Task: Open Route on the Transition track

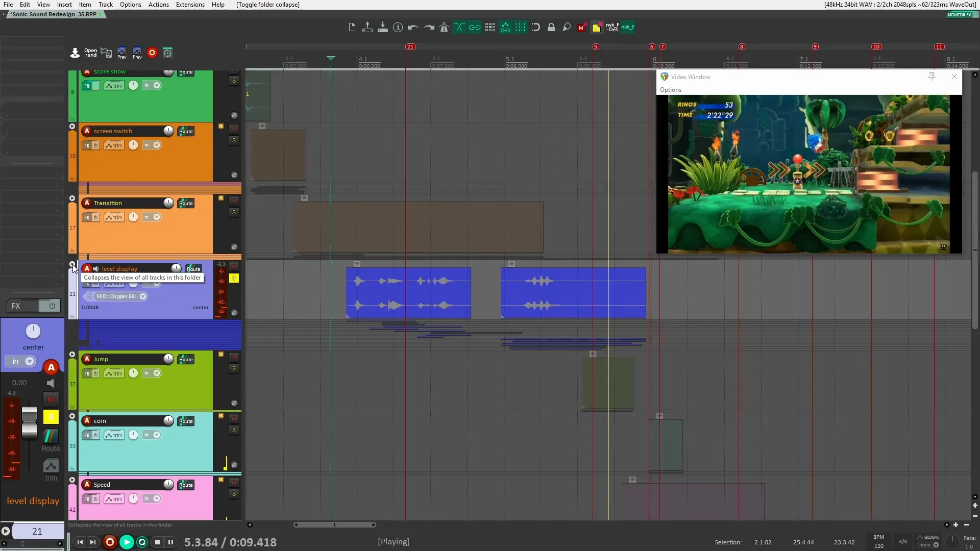Action: pyautogui.click(x=186, y=203)
